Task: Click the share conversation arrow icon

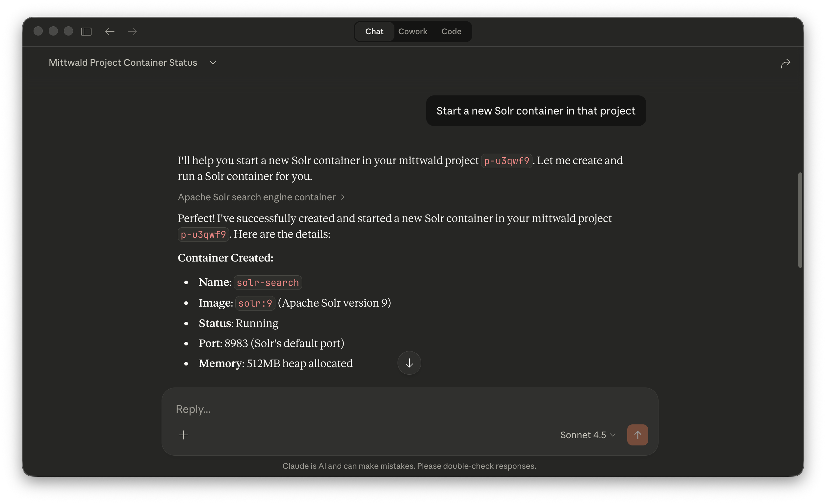Action: (x=785, y=63)
